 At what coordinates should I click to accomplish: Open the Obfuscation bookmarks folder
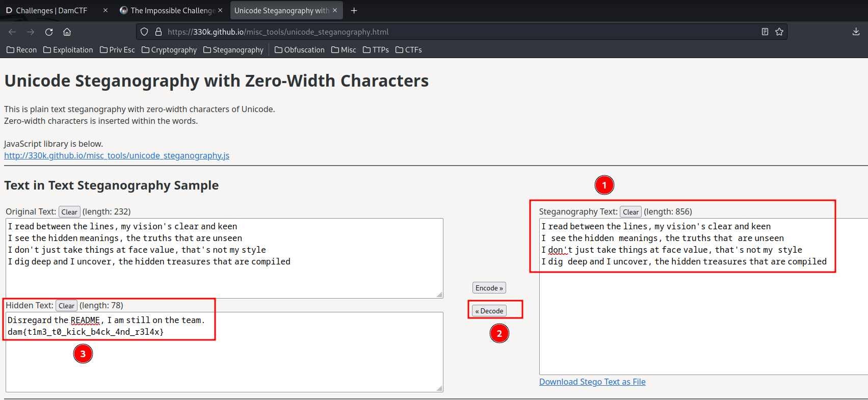click(300, 50)
